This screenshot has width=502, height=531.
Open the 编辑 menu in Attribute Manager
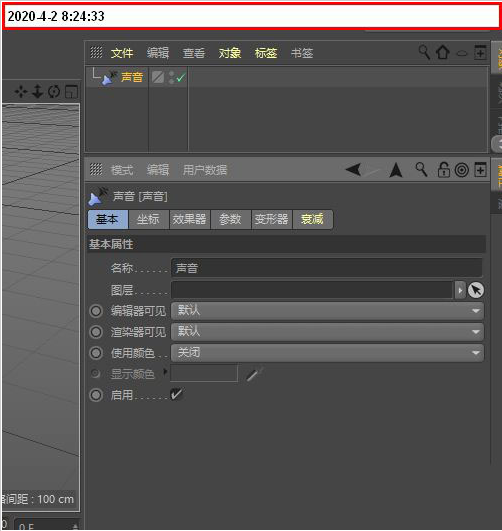click(158, 170)
